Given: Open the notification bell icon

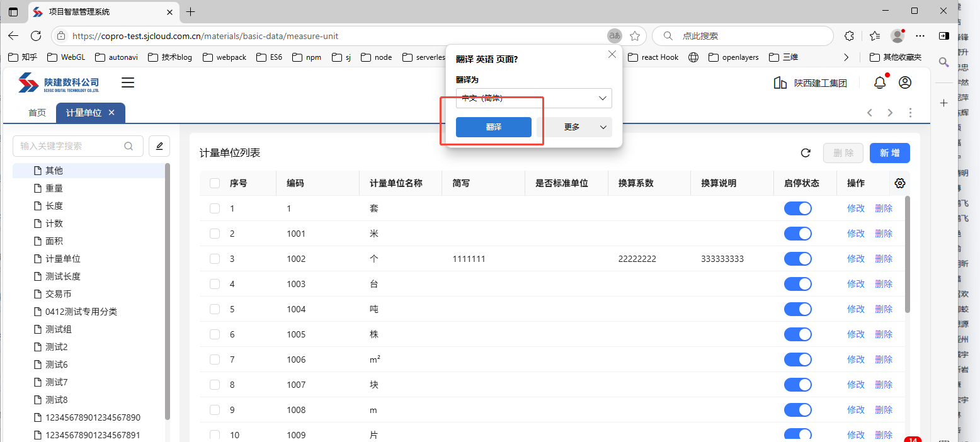Looking at the screenshot, I should [x=879, y=82].
